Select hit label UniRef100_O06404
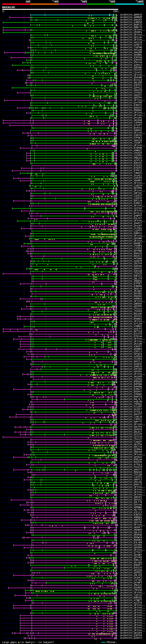 click(x=131, y=153)
